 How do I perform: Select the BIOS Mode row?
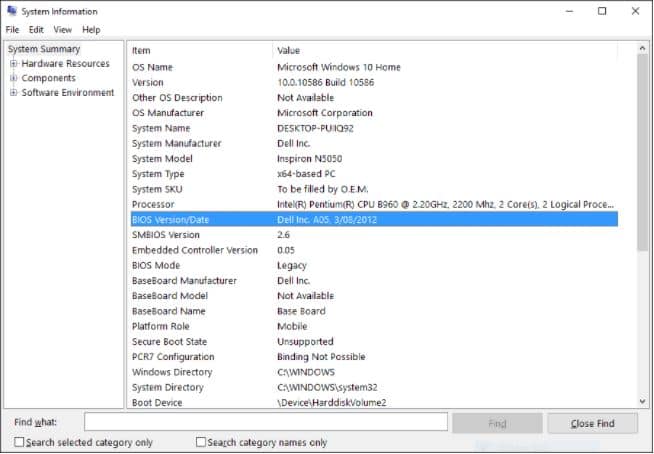click(x=374, y=265)
